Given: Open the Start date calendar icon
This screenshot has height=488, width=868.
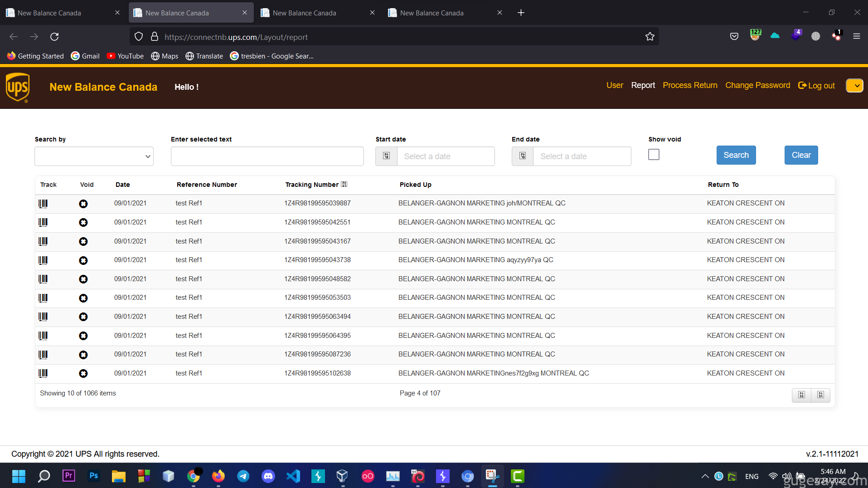Looking at the screenshot, I should [x=386, y=156].
